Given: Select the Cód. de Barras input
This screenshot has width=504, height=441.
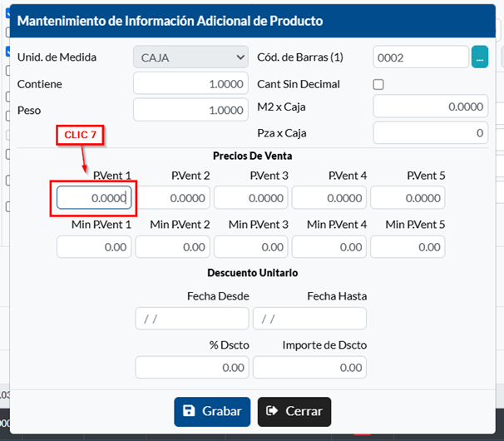Looking at the screenshot, I should 421,57.
